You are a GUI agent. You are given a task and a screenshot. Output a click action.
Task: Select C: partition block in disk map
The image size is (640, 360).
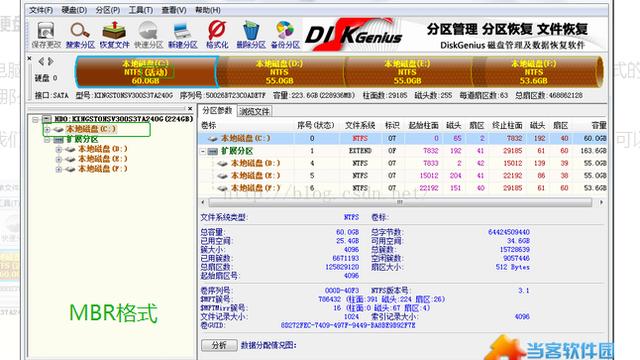coord(146,72)
